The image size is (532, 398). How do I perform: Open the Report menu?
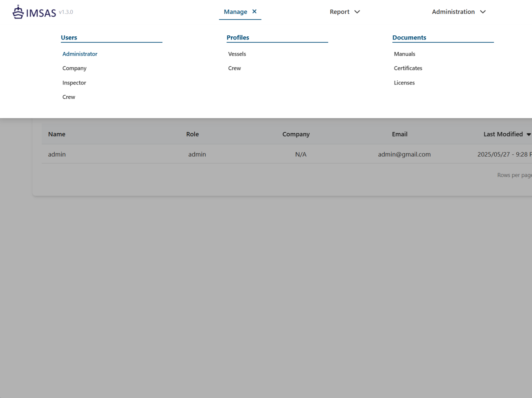coord(339,11)
